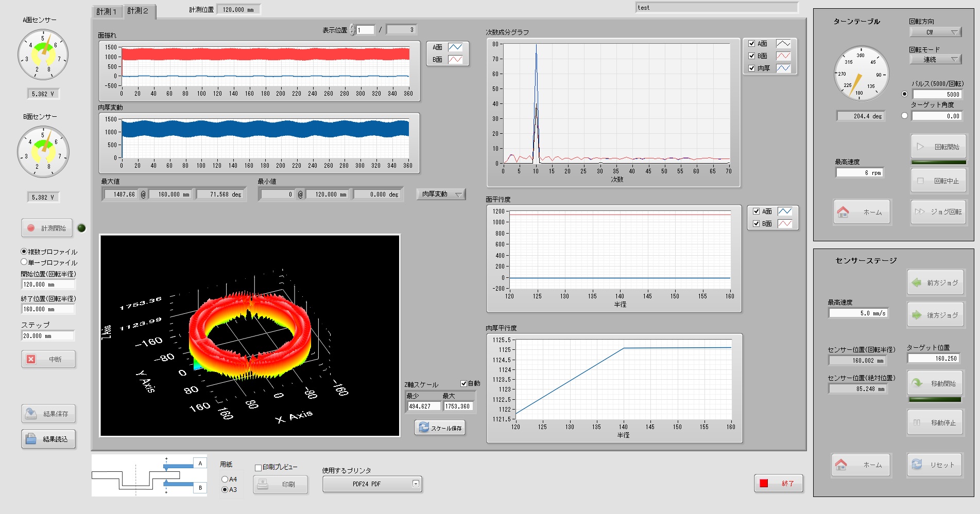Click turntable ホーム home button
Viewport: 980px width, 514px height.
(x=862, y=212)
